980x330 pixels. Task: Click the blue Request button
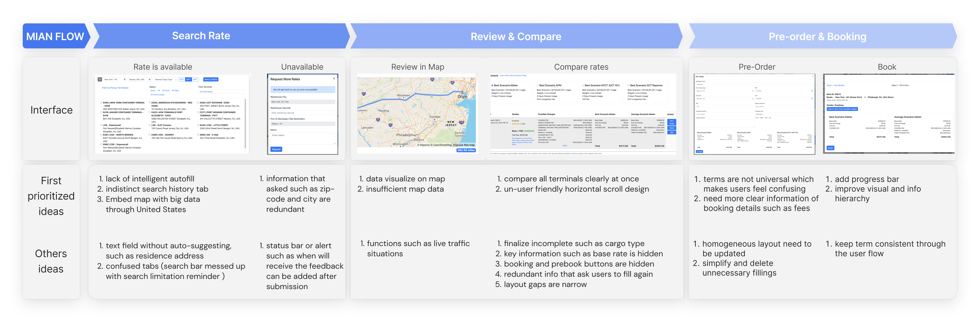[x=276, y=149]
